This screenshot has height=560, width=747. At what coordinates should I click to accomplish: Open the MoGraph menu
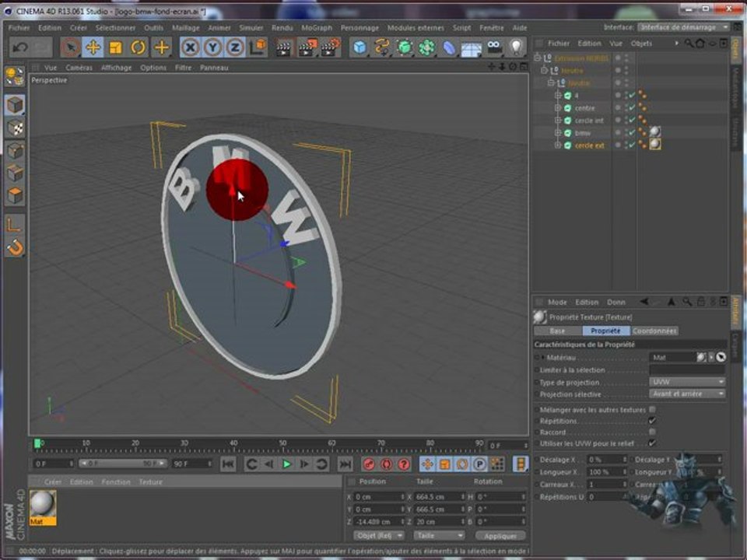pyautogui.click(x=317, y=28)
